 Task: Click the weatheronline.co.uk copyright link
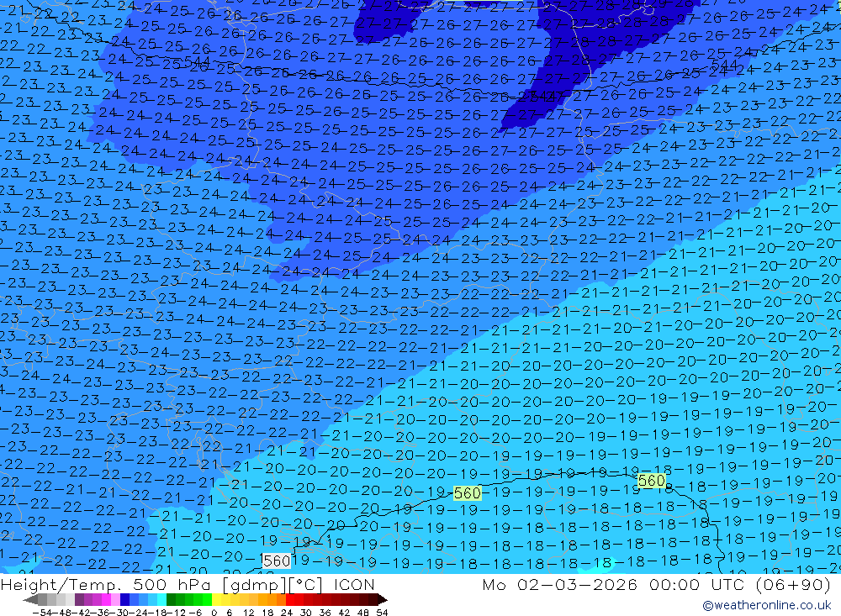click(767, 605)
